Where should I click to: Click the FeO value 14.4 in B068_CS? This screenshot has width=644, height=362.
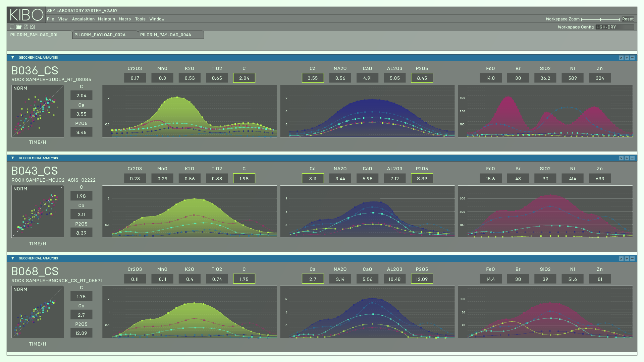(490, 279)
